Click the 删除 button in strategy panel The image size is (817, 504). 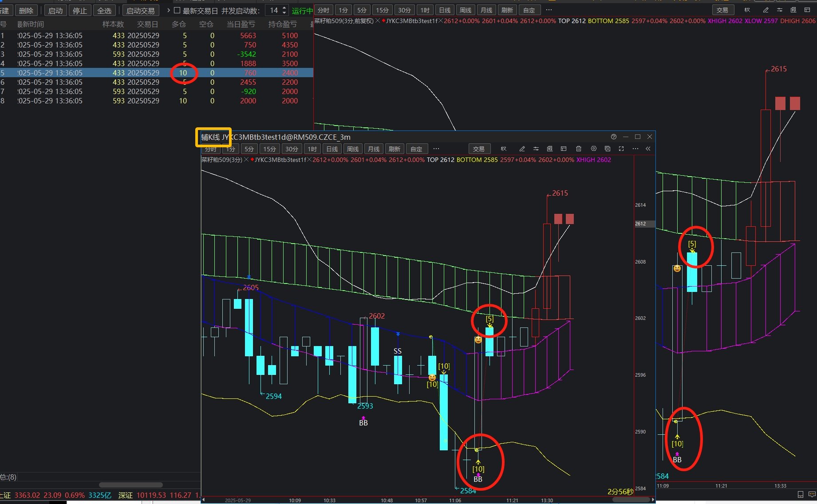tap(26, 11)
